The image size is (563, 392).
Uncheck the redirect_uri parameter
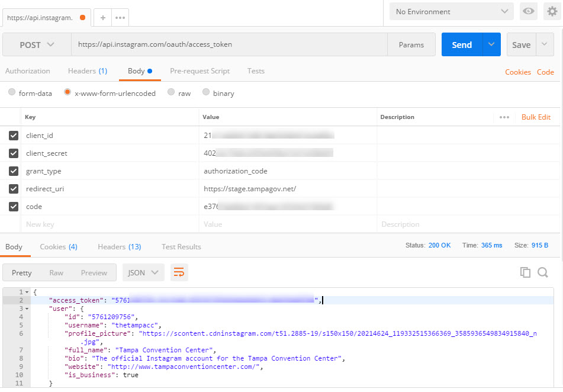pos(14,189)
